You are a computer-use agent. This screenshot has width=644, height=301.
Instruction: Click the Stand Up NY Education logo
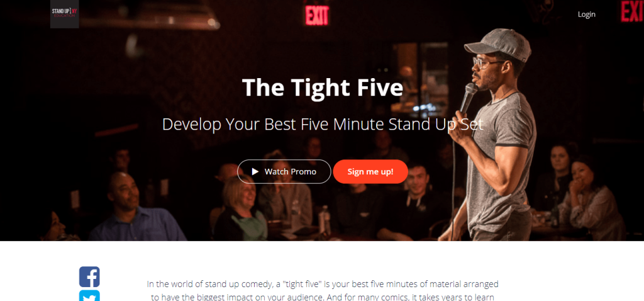pos(65,14)
